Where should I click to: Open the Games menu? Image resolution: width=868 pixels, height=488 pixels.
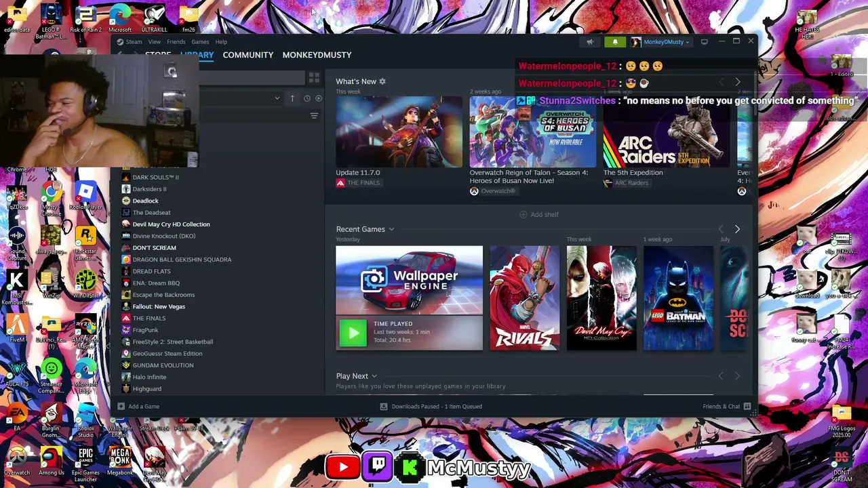[200, 42]
